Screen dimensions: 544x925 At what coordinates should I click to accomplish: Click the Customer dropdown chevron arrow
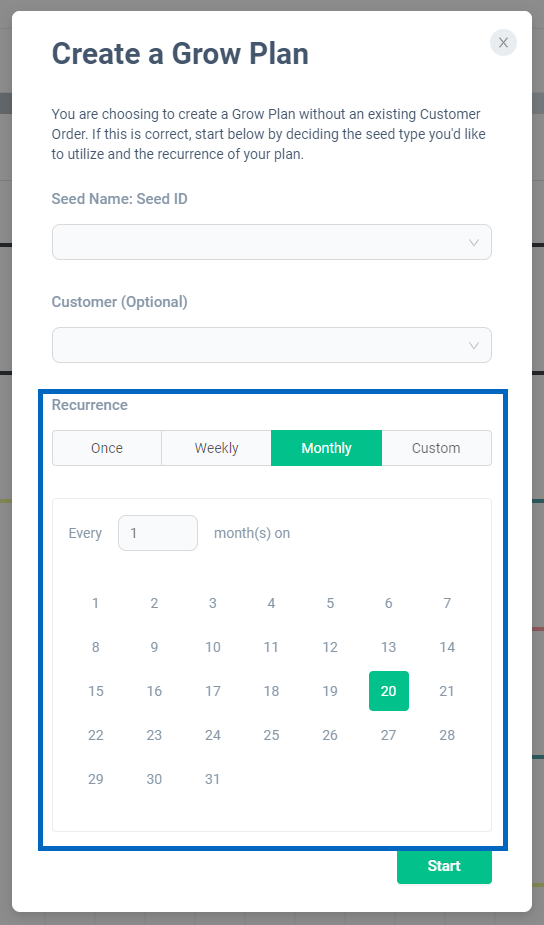pyautogui.click(x=473, y=346)
